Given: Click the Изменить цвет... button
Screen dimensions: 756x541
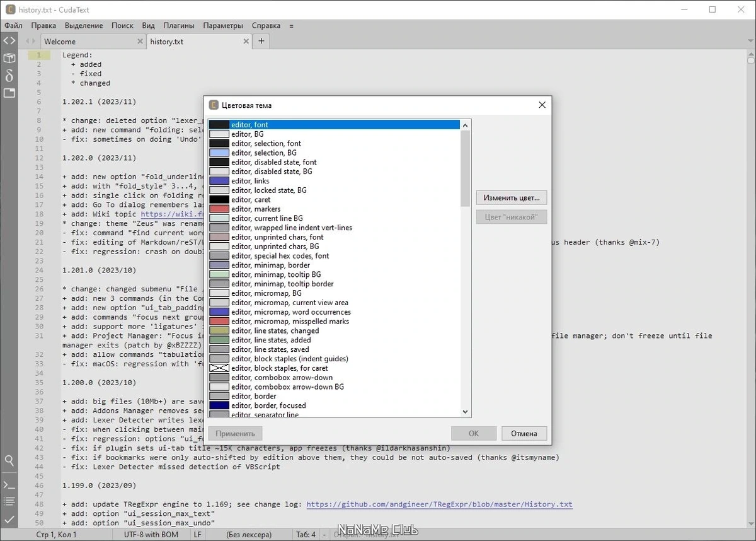Looking at the screenshot, I should coord(512,197).
